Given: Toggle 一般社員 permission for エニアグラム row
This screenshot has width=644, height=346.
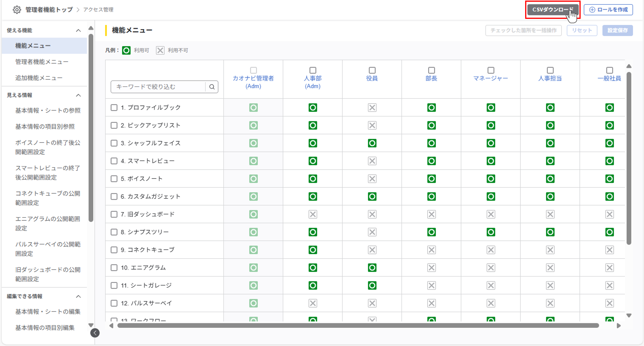Looking at the screenshot, I should click(x=609, y=268).
